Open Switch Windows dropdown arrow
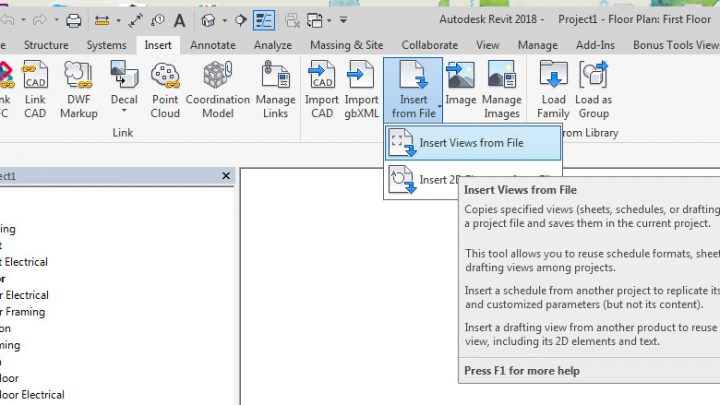The height and width of the screenshot is (405, 720). 329,21
